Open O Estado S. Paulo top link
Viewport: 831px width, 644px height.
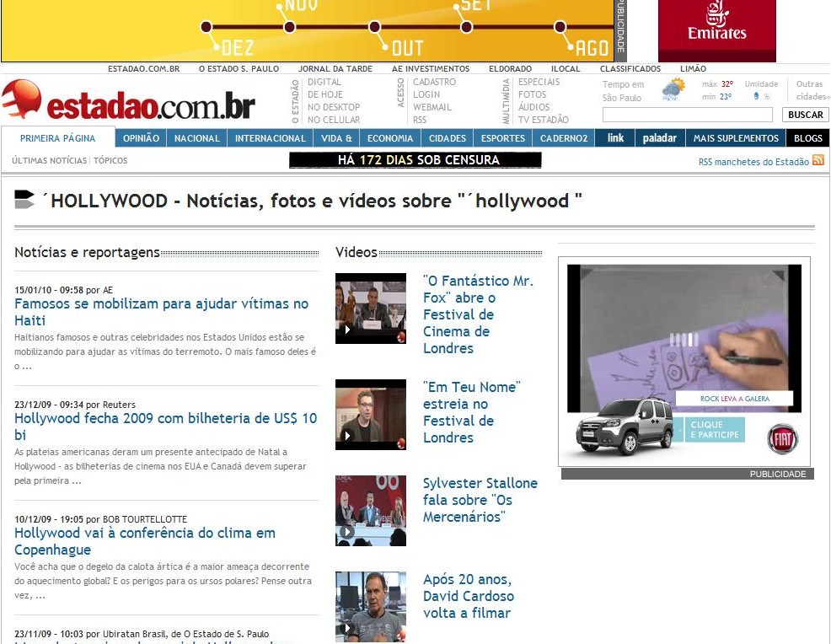[x=239, y=69]
